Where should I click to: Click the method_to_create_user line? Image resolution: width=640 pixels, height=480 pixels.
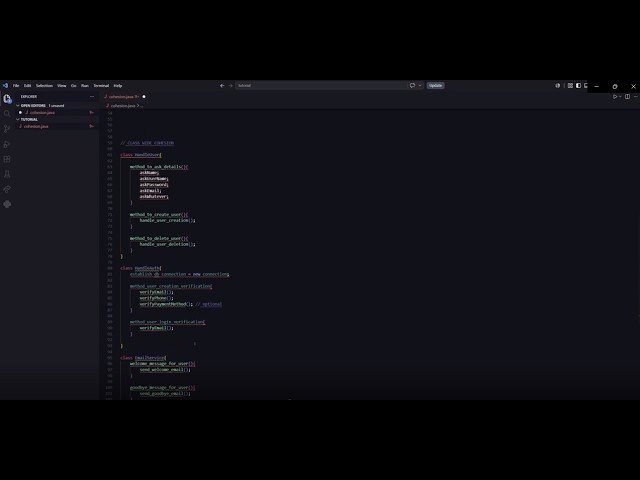159,214
